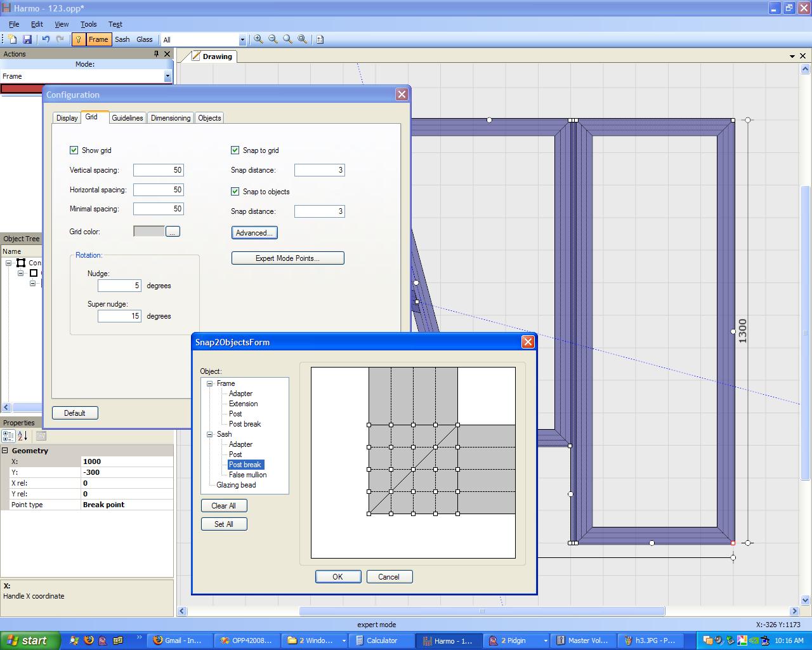Disable the Snap to grid checkbox

pos(235,150)
